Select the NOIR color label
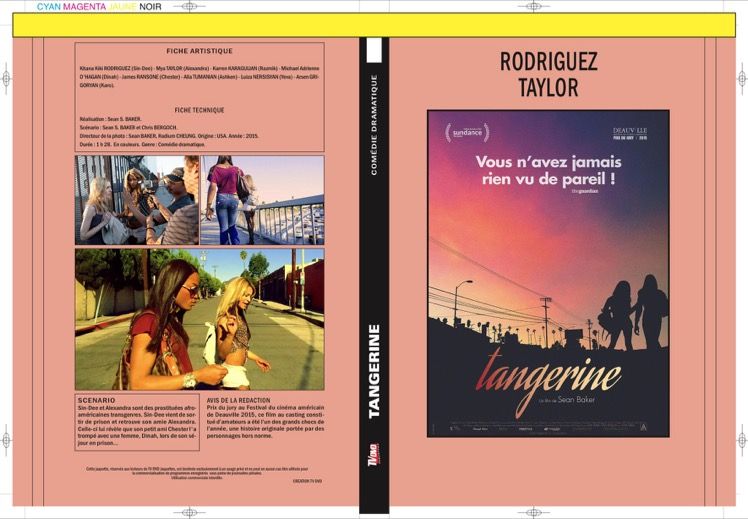Viewport: 748px width, 519px height. [150, 7]
